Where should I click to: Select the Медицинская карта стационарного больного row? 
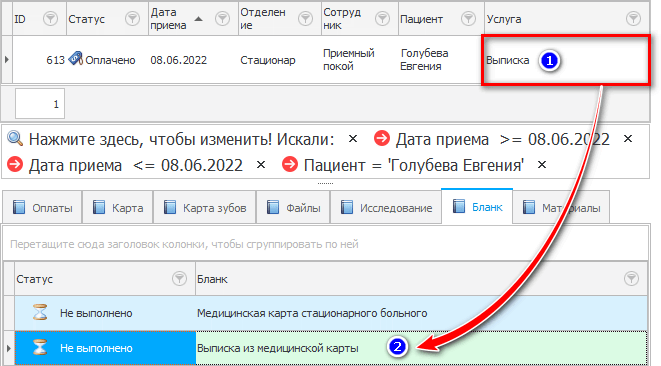[x=331, y=313]
